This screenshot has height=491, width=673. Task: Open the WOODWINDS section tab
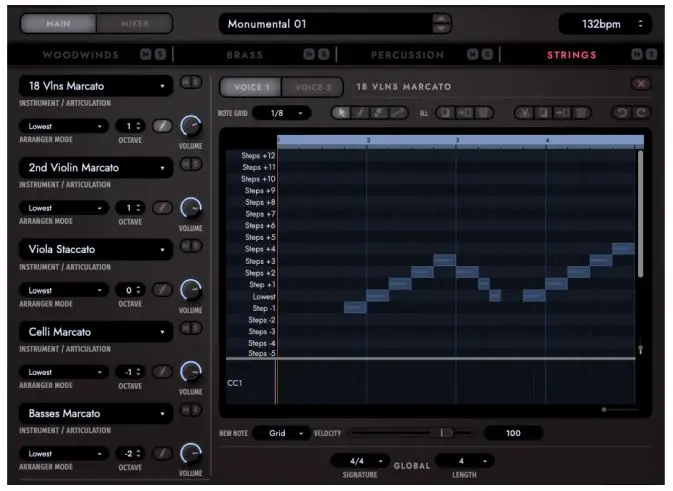coord(80,55)
